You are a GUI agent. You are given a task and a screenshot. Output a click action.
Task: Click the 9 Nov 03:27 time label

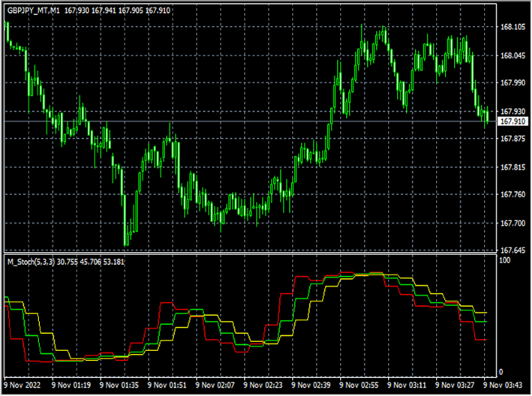point(455,385)
